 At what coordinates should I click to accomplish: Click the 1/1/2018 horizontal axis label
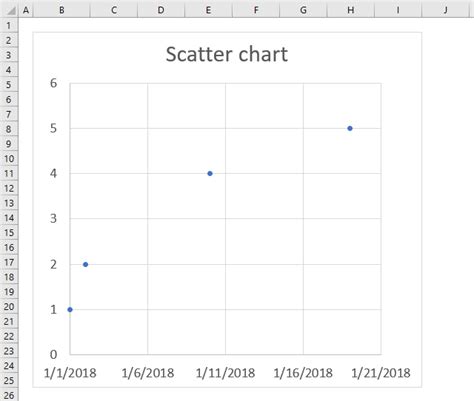coord(70,373)
